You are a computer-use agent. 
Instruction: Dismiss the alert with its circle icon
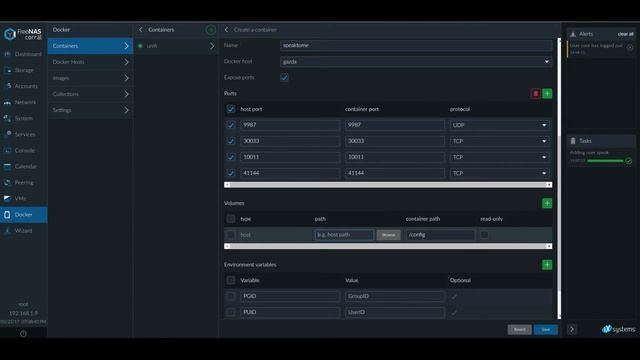click(x=630, y=48)
